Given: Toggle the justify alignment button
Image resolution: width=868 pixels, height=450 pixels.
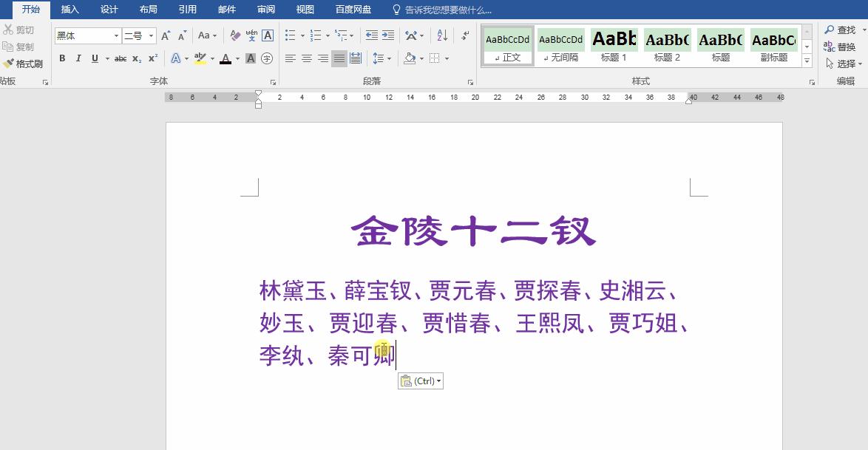Looking at the screenshot, I should tap(341, 58).
